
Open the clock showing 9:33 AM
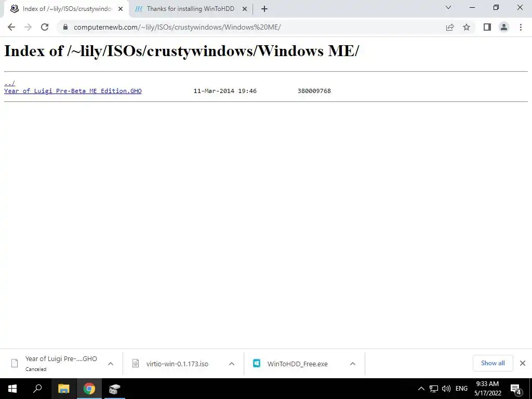pos(487,389)
